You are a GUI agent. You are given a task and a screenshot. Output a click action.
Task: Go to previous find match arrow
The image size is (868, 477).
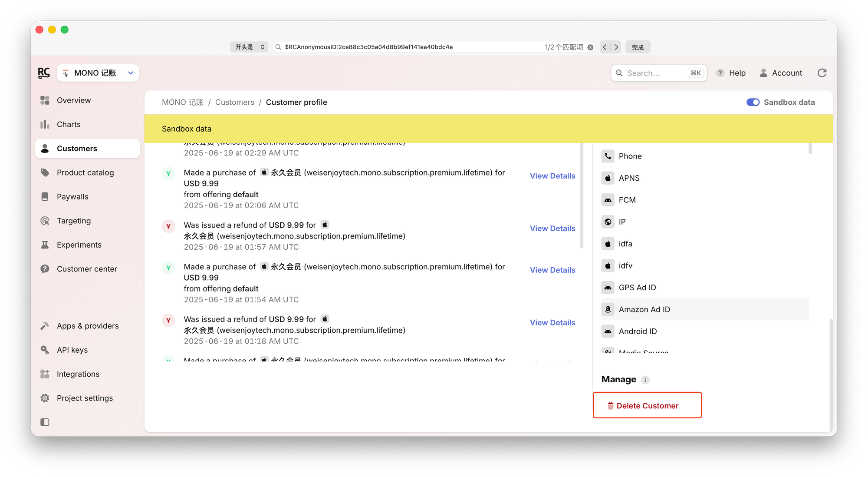pyautogui.click(x=605, y=47)
